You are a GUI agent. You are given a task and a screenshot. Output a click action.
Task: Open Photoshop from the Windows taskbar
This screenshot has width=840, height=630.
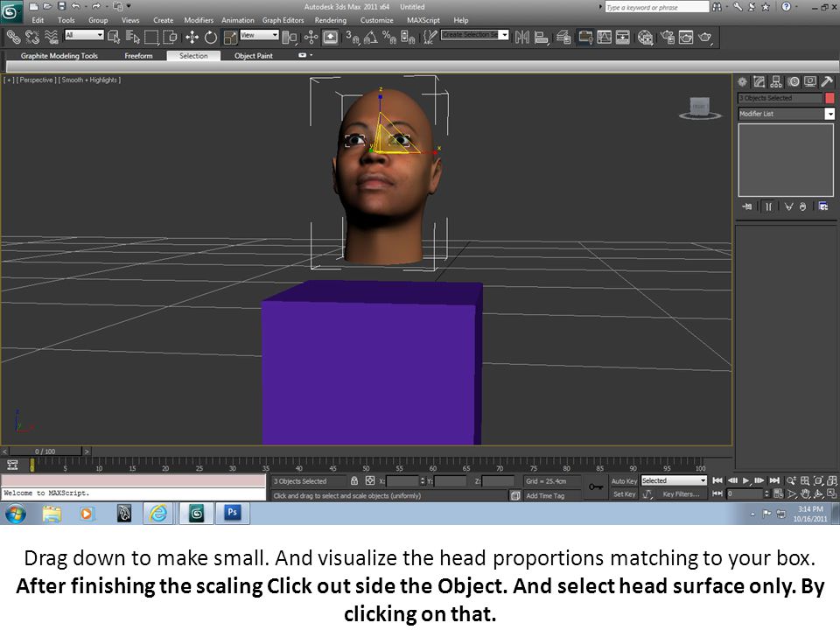[x=232, y=514]
